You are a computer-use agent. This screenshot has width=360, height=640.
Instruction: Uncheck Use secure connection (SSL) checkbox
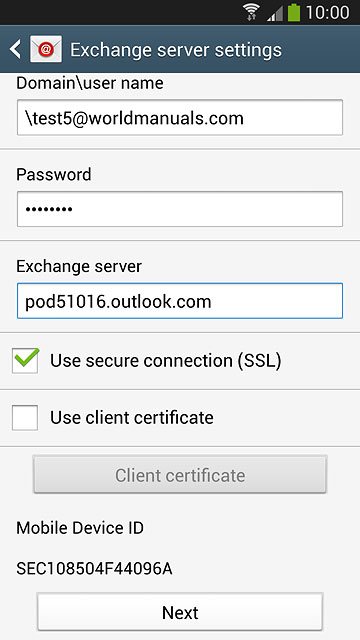(x=25, y=360)
